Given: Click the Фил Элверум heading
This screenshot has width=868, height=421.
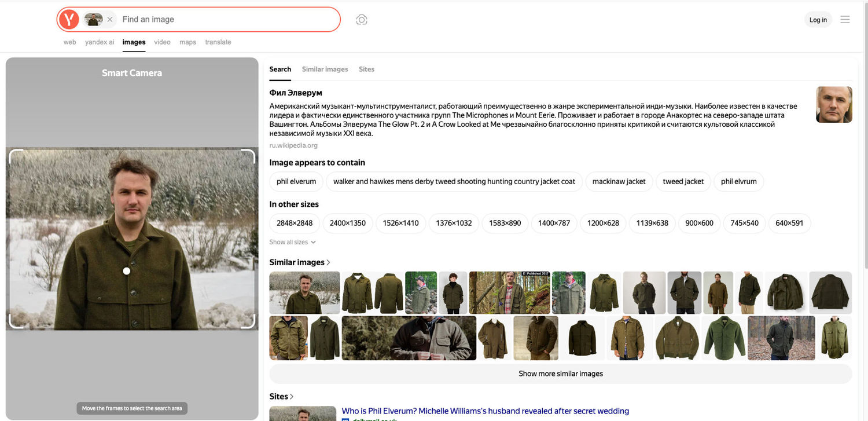Looking at the screenshot, I should (296, 93).
